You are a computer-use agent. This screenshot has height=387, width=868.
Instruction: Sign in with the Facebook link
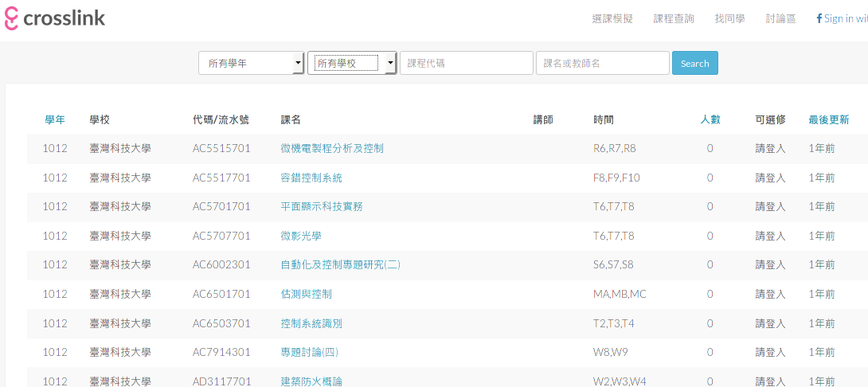[842, 19]
